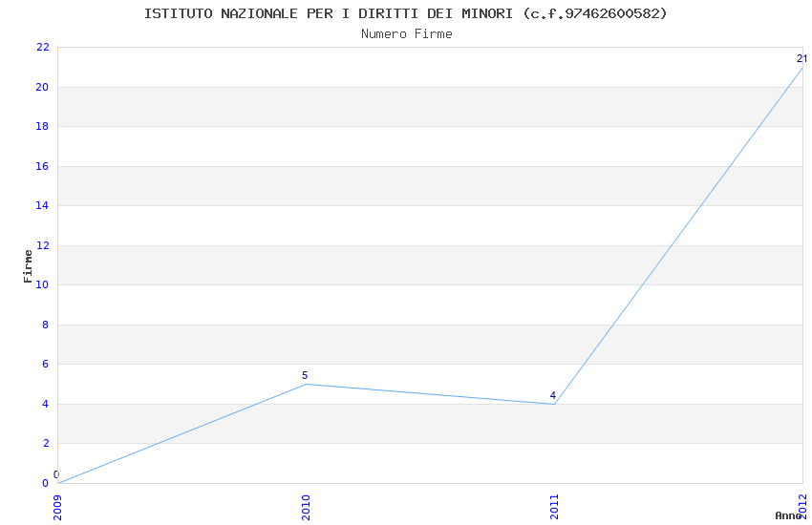The image size is (812, 525).
Task: Click the data label 4 above 2011
Action: pos(552,395)
